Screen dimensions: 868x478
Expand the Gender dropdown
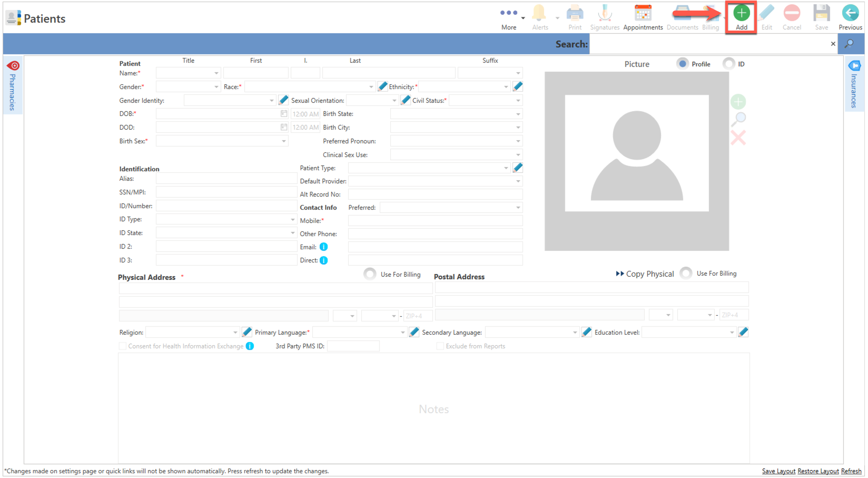click(x=216, y=87)
